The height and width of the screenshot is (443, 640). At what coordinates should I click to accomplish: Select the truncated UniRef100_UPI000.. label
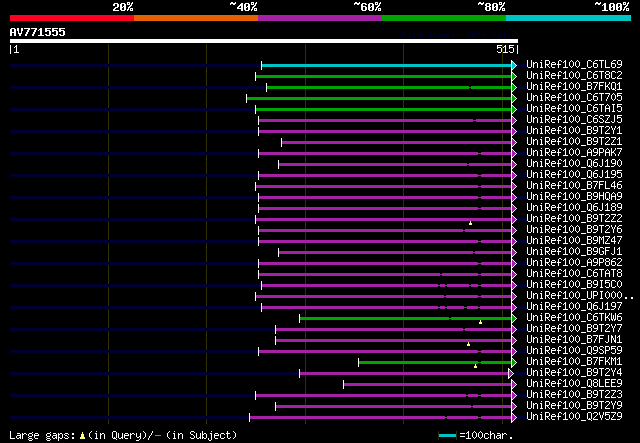pyautogui.click(x=580, y=296)
